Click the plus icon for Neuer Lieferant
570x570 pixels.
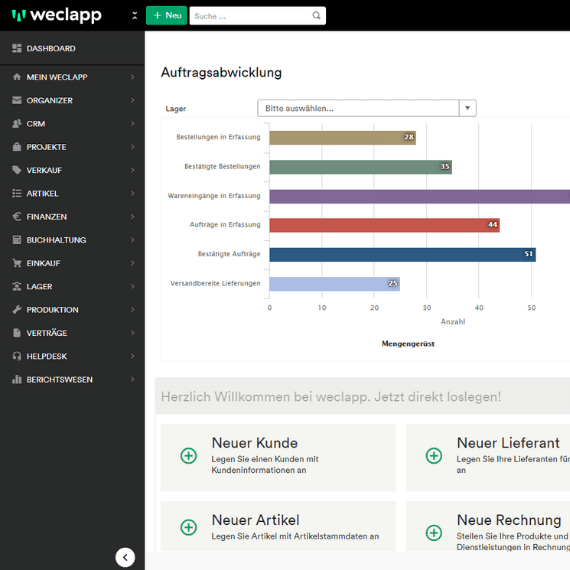coord(434,455)
